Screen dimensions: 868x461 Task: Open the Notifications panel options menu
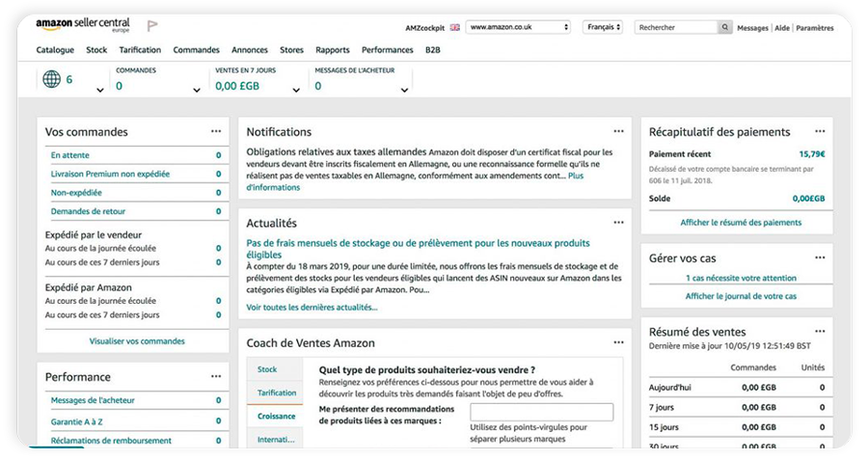(x=618, y=131)
